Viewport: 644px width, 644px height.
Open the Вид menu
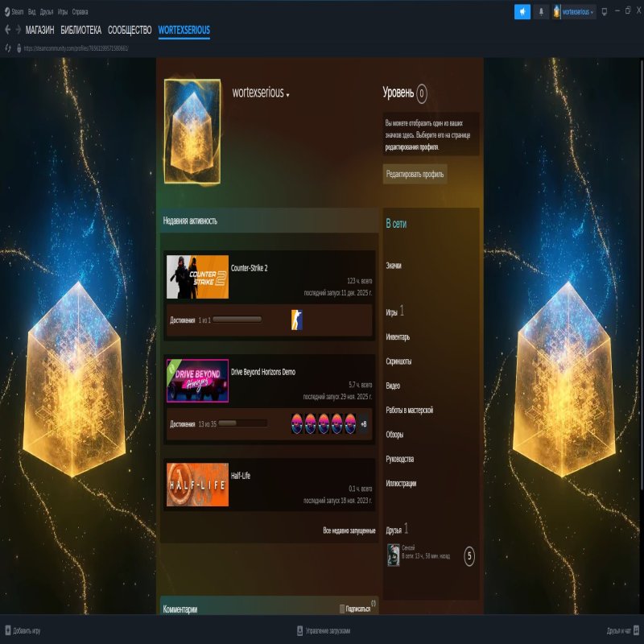tap(31, 12)
